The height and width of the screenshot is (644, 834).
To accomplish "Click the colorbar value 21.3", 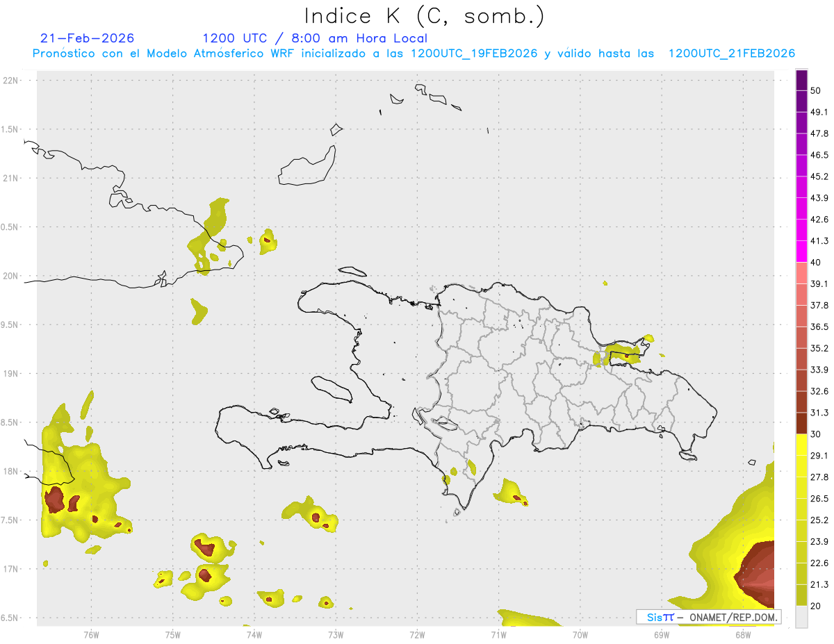I will click(819, 585).
